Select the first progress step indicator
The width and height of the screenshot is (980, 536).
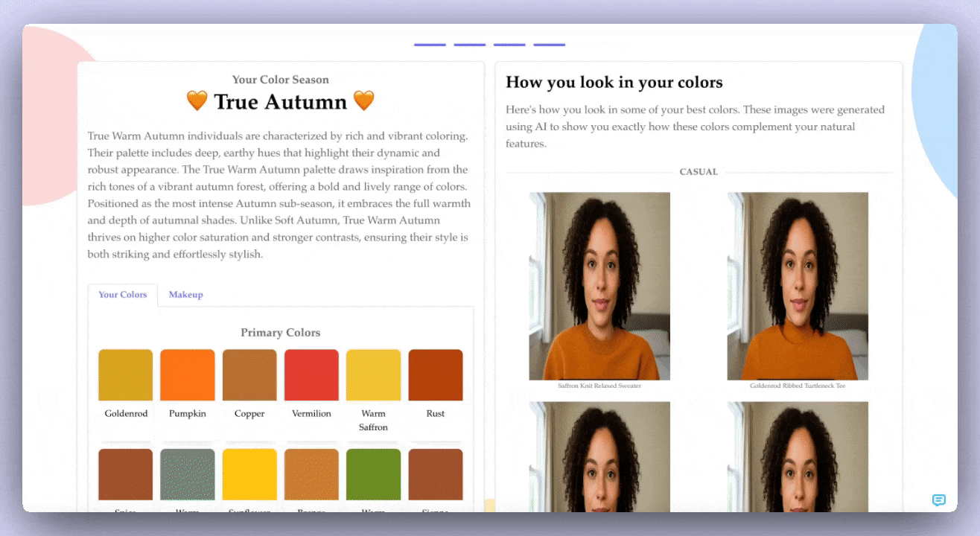click(x=430, y=45)
